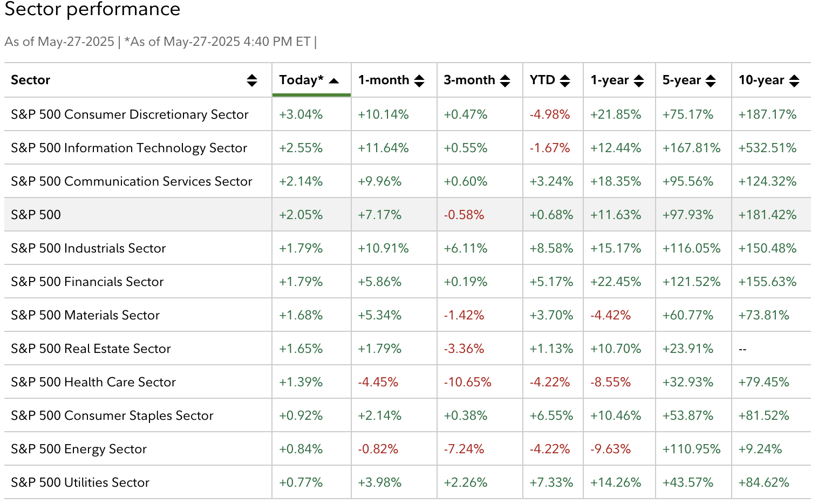Click the Today* ascending sort triangle
This screenshot has height=504, width=818.
tap(334, 80)
